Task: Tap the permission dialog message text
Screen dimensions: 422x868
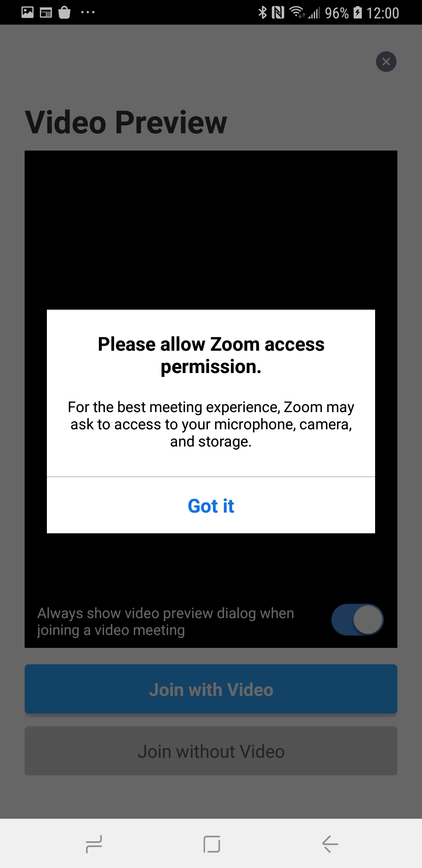Action: click(x=211, y=424)
